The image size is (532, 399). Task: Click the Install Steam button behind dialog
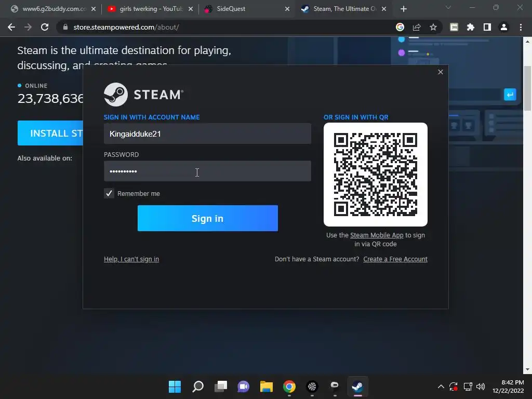50,133
